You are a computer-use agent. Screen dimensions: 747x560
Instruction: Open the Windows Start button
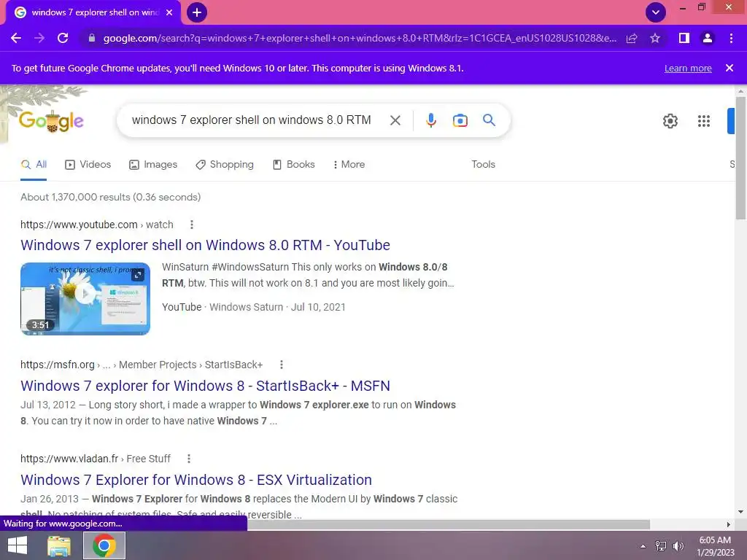pyautogui.click(x=18, y=545)
